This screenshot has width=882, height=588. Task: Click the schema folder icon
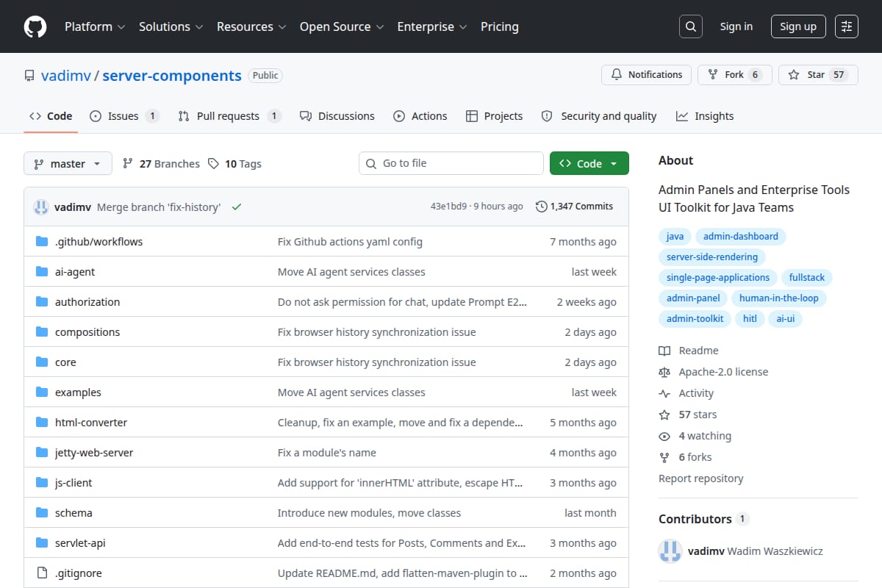click(x=42, y=512)
